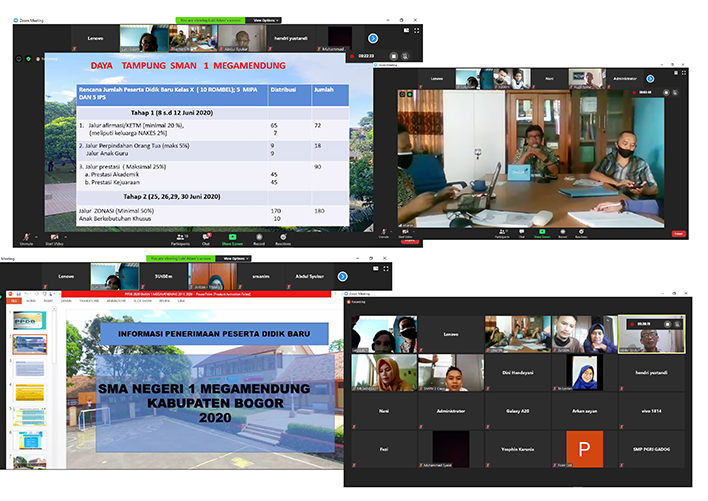Switch to the DESIGN tab in PowerPoint
Screen dimensions: 708x501
(x=66, y=300)
